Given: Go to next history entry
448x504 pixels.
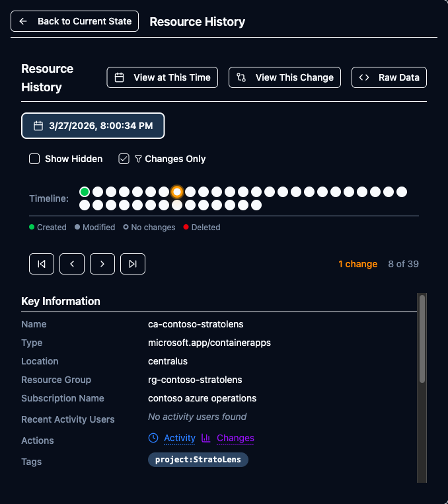Looking at the screenshot, I should point(102,264).
